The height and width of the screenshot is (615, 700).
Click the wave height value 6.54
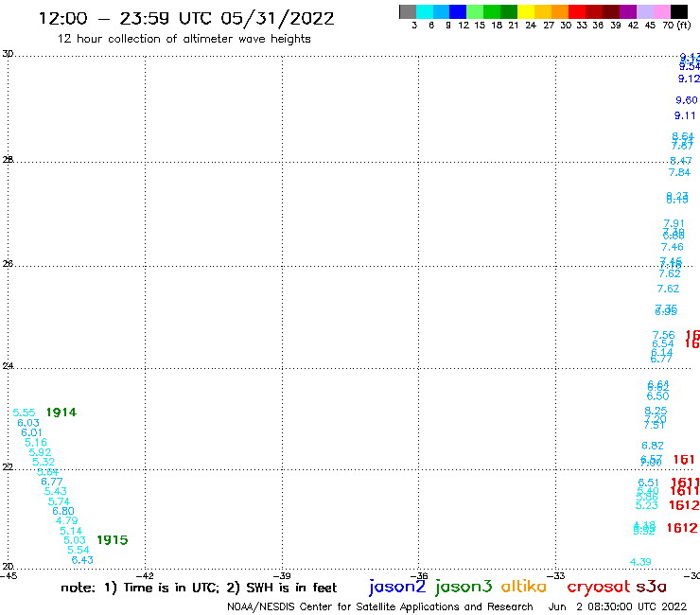pyautogui.click(x=662, y=343)
